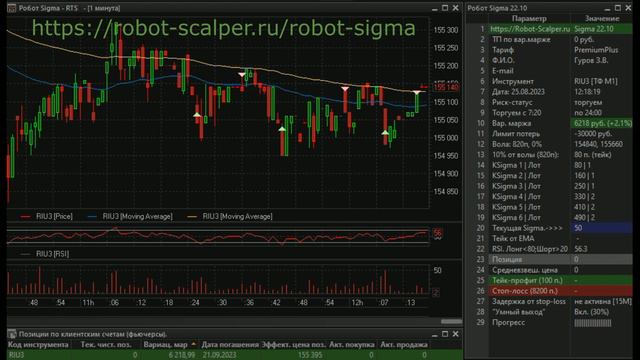Click the Прогресс progress bar

(593, 323)
